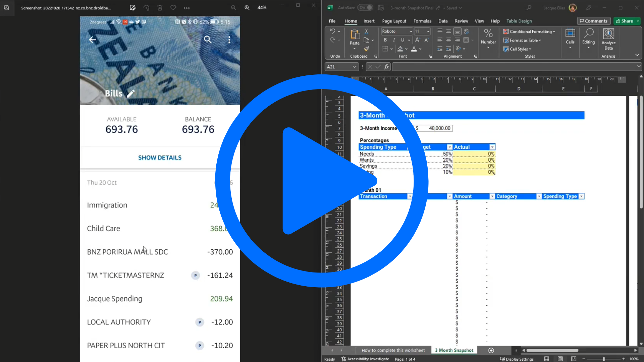Image resolution: width=644 pixels, height=362 pixels.
Task: Open the font name Roboto dropdown
Action: tap(411, 31)
